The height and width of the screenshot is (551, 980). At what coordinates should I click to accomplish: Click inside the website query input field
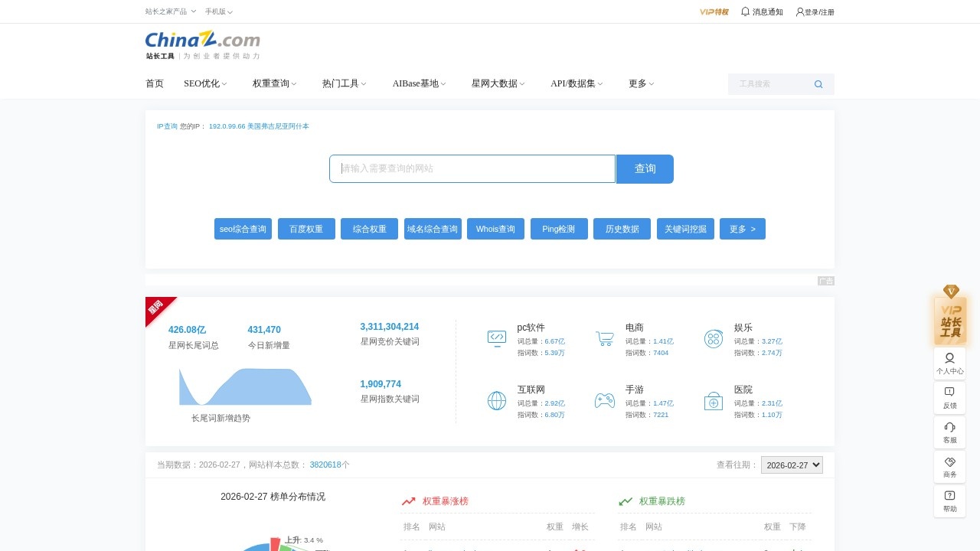[x=472, y=168]
